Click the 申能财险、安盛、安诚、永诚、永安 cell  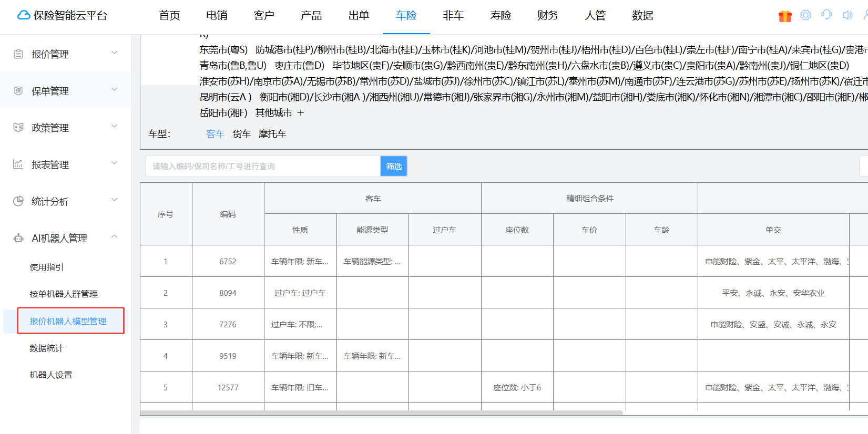[773, 324]
